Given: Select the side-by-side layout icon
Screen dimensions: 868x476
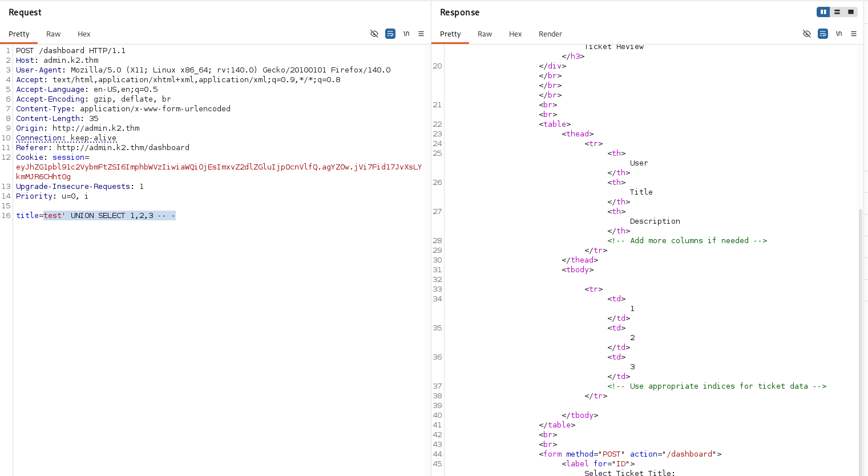Looking at the screenshot, I should pyautogui.click(x=823, y=12).
